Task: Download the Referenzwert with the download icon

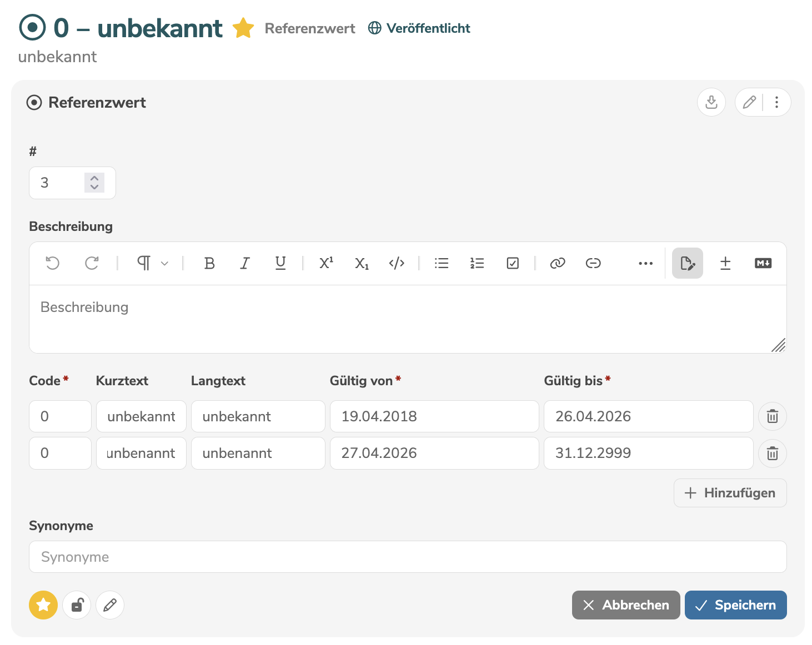Action: point(711,102)
